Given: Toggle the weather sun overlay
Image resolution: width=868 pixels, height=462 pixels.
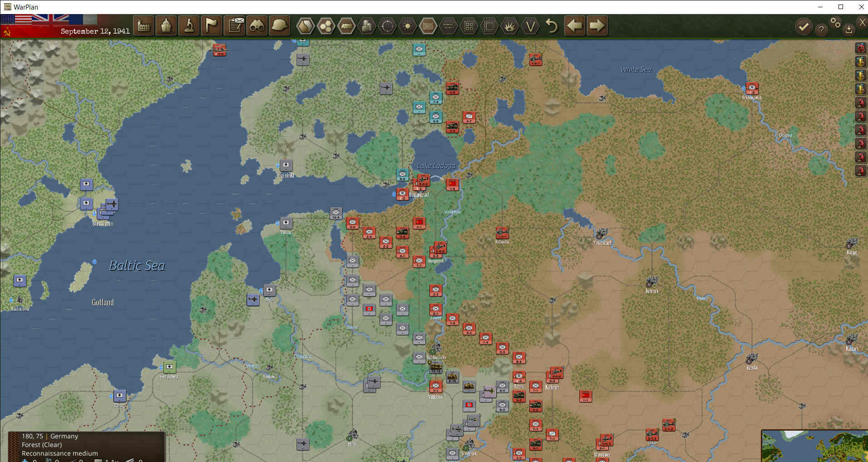Looking at the screenshot, I should 408,26.
